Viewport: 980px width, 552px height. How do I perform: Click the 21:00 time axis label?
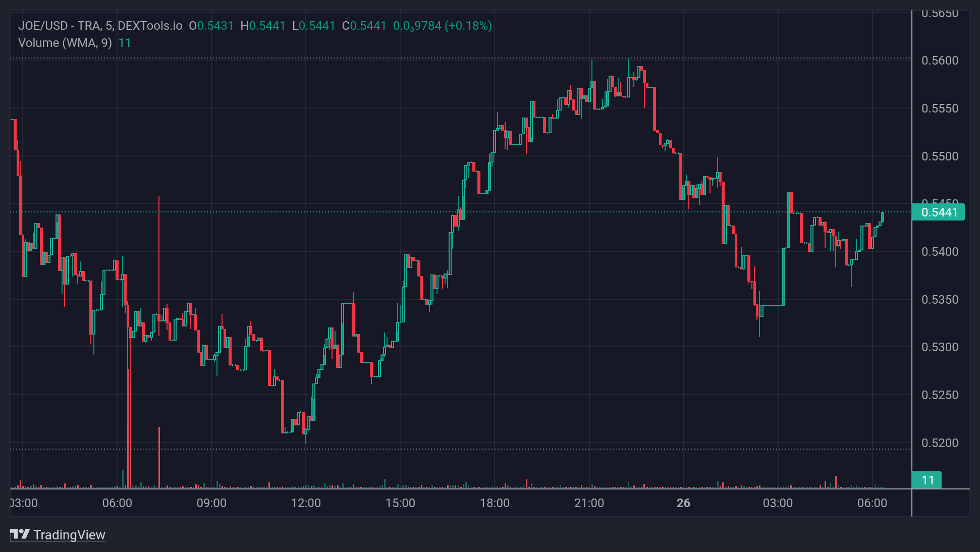pos(589,503)
